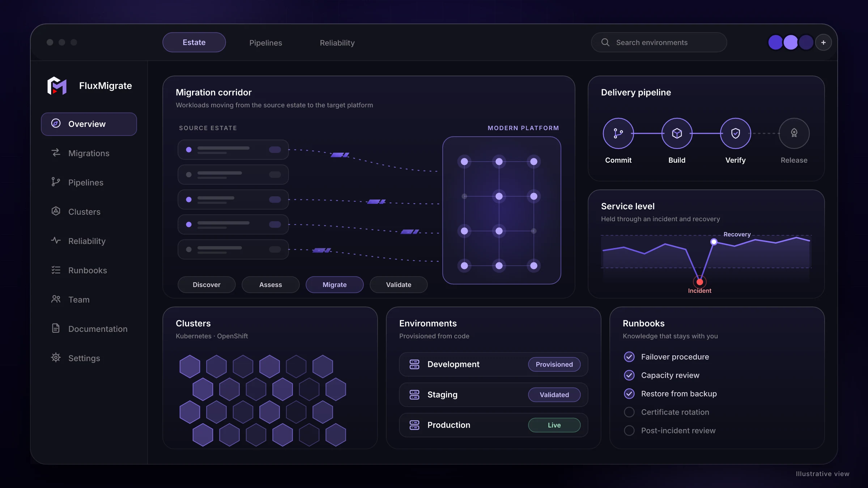The height and width of the screenshot is (488, 868).
Task: Select the Assess phase button
Action: (x=271, y=285)
